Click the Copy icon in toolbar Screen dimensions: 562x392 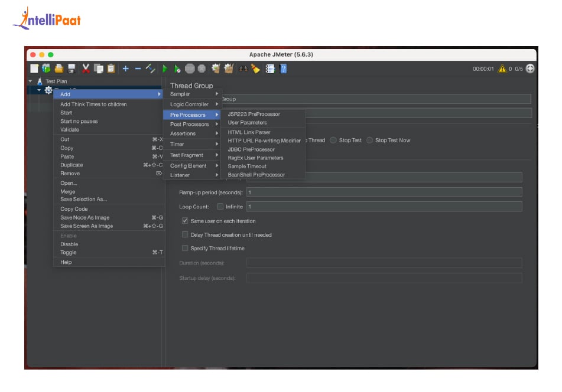point(98,68)
